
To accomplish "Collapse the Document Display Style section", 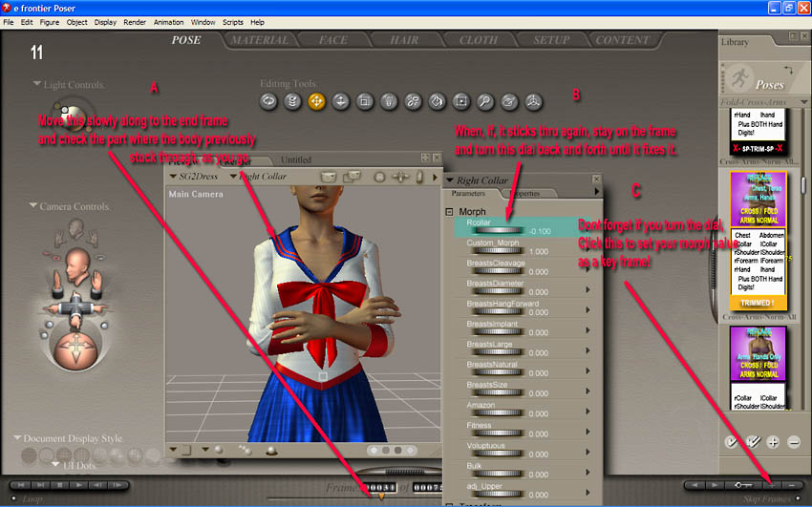I will (x=17, y=437).
